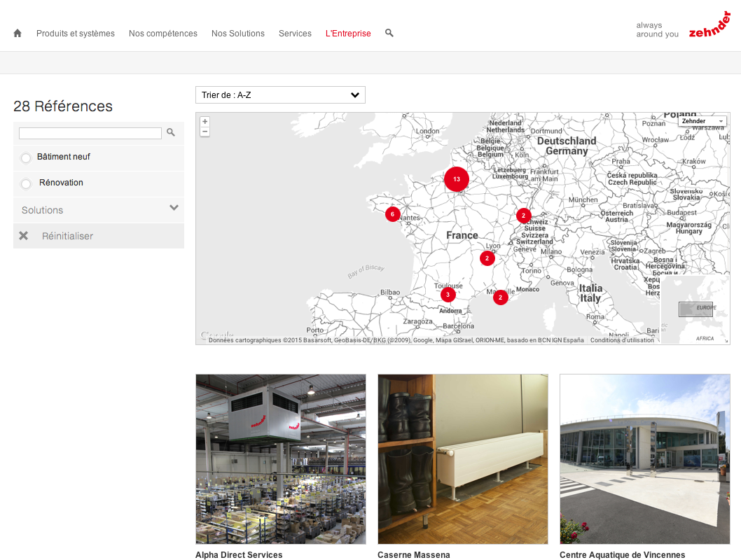Open the map Conditions d'utilisation link
This screenshot has height=560, width=741.
(622, 340)
